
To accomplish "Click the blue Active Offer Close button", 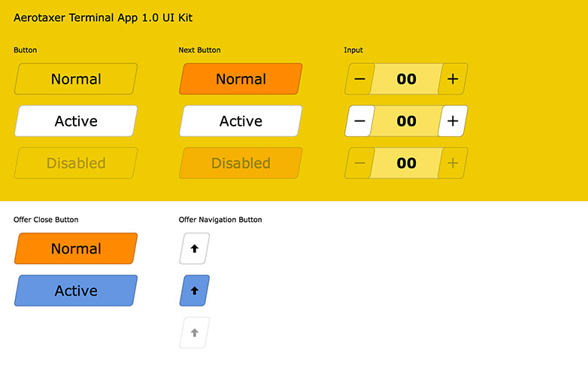I will pos(76,290).
